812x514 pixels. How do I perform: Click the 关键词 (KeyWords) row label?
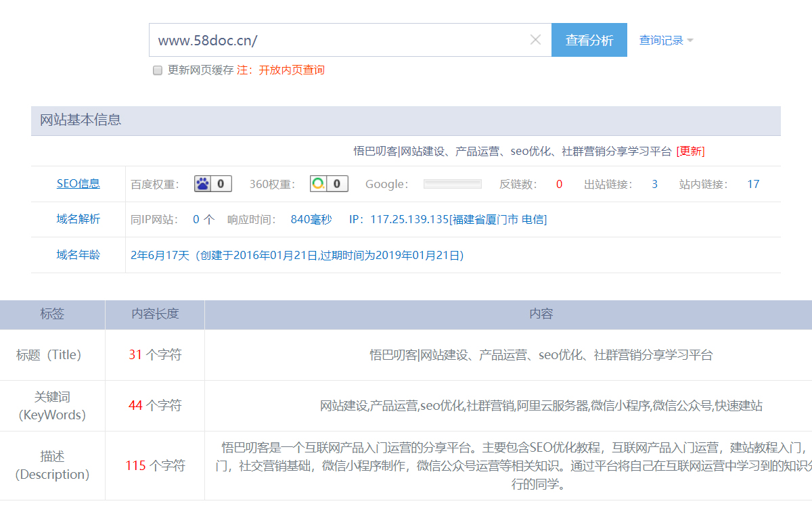coord(52,406)
